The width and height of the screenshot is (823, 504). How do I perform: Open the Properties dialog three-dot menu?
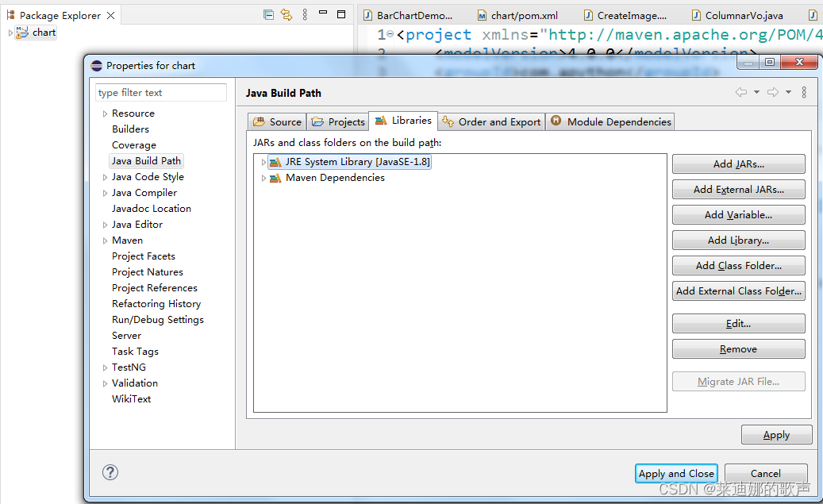coord(804,92)
